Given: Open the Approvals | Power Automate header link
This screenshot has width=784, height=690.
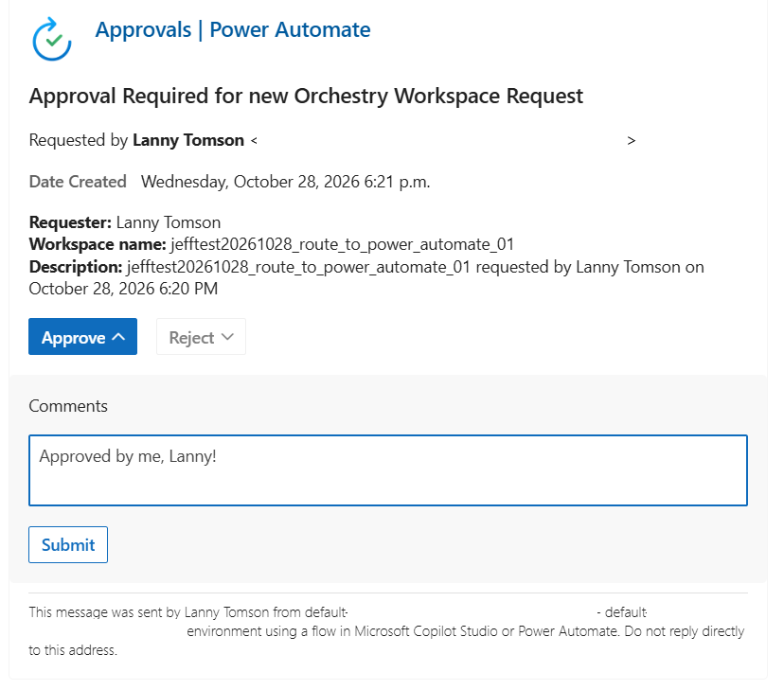Looking at the screenshot, I should point(233,30).
